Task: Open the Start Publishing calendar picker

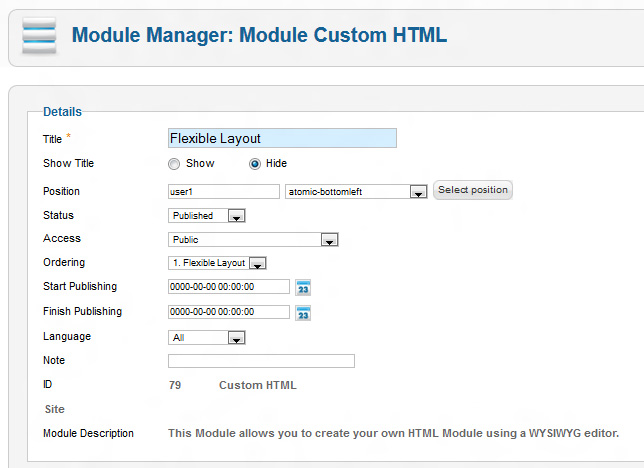Action: 304,288
